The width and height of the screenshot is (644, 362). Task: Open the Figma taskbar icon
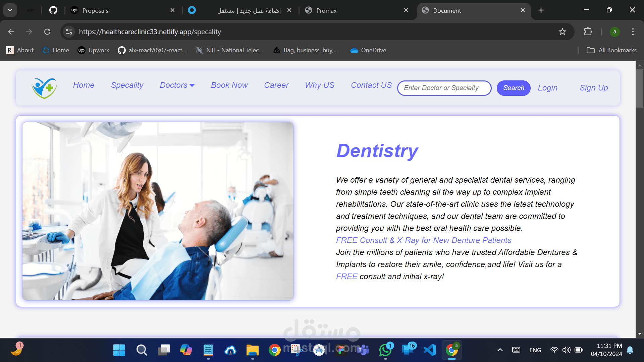click(341, 350)
